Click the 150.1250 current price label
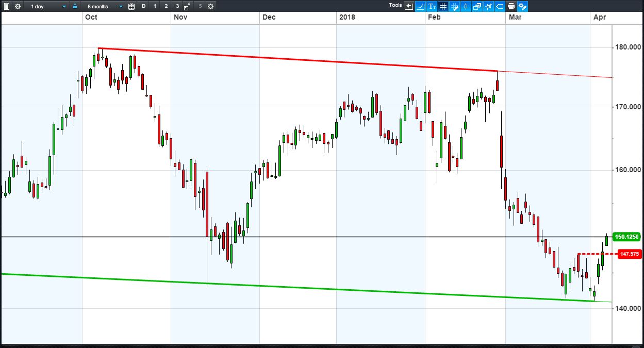 (628, 237)
